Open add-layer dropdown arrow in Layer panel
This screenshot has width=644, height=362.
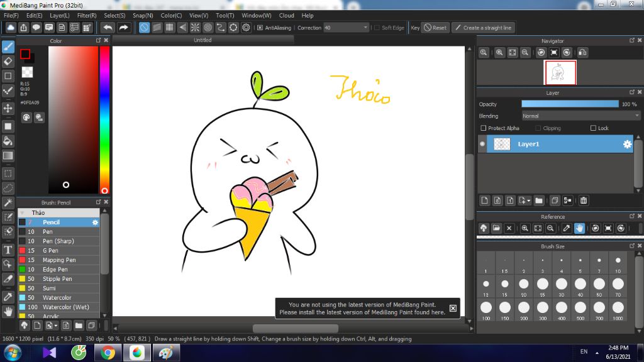[528, 200]
